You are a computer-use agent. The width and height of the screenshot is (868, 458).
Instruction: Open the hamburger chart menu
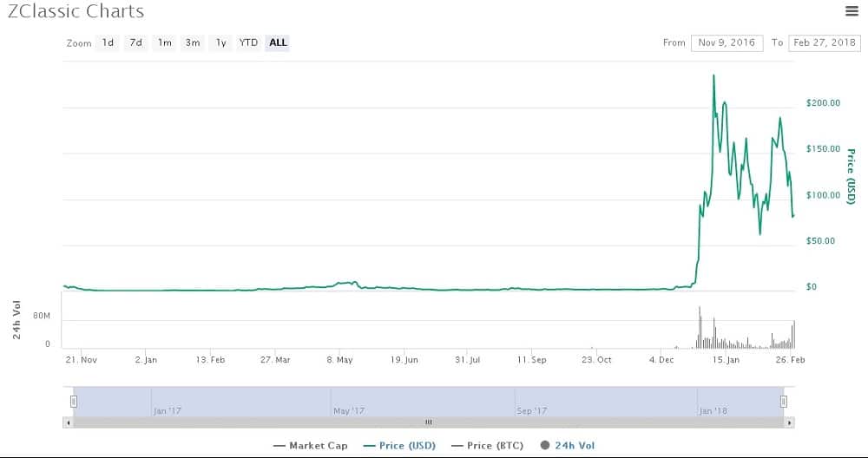[852, 10]
